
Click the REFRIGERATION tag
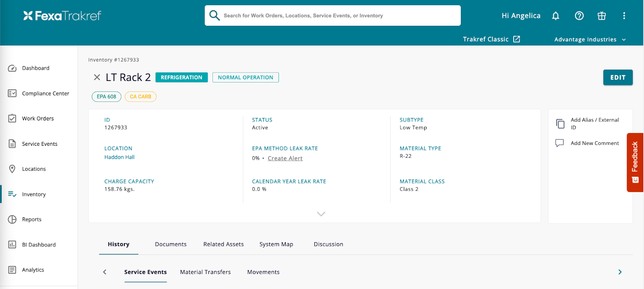pyautogui.click(x=182, y=77)
